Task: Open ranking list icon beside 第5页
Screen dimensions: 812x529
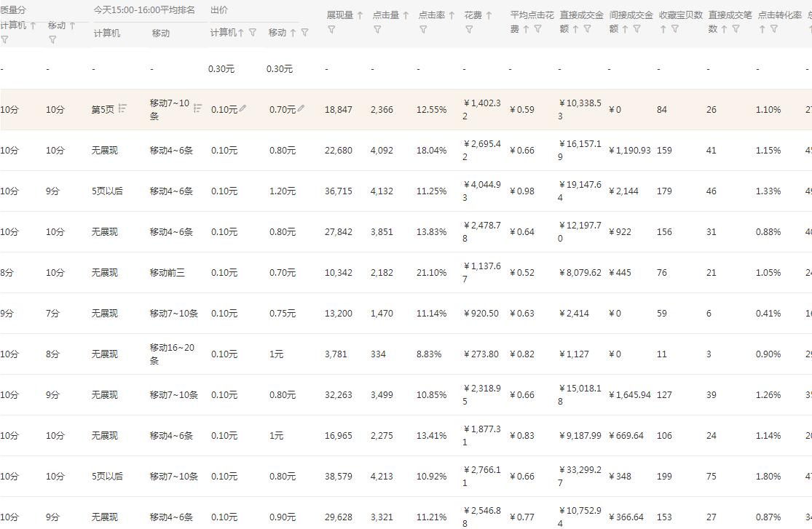Action: point(122,108)
